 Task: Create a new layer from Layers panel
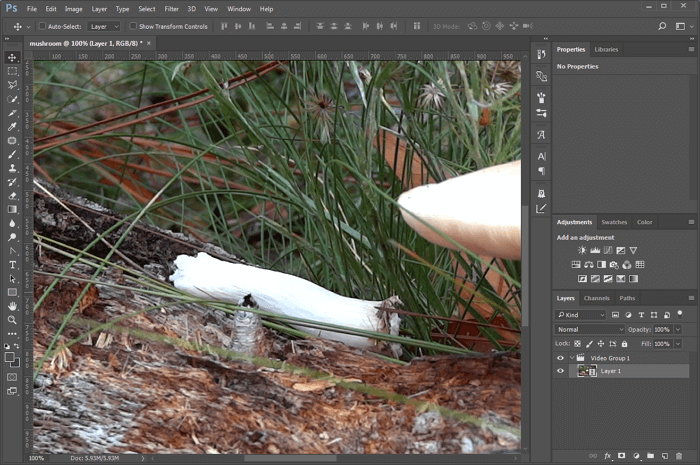tap(664, 456)
